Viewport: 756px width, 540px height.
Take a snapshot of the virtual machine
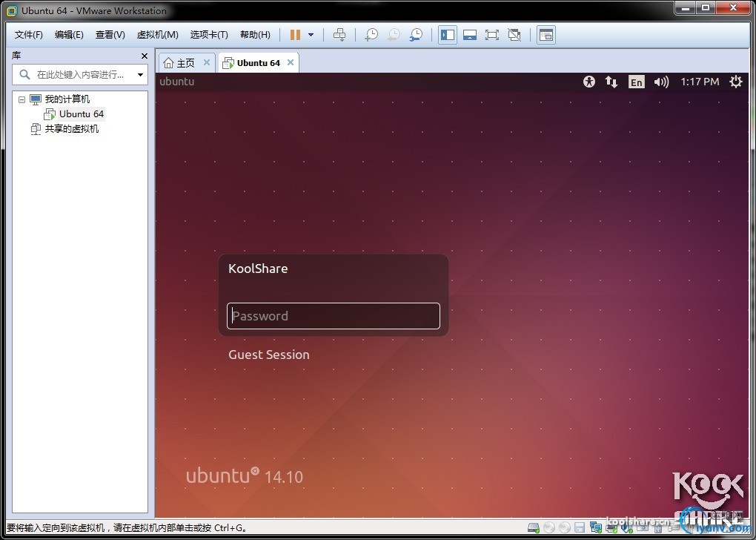[371, 35]
